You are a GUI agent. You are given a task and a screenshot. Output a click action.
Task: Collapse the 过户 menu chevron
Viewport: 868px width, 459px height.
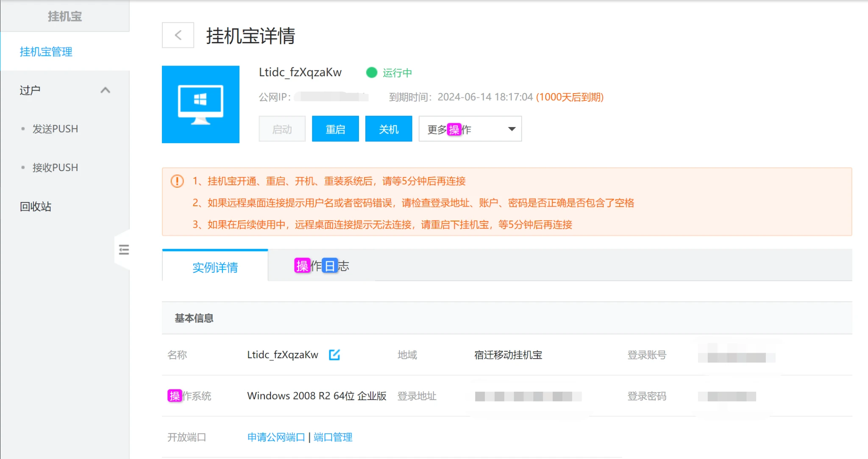[x=105, y=90]
